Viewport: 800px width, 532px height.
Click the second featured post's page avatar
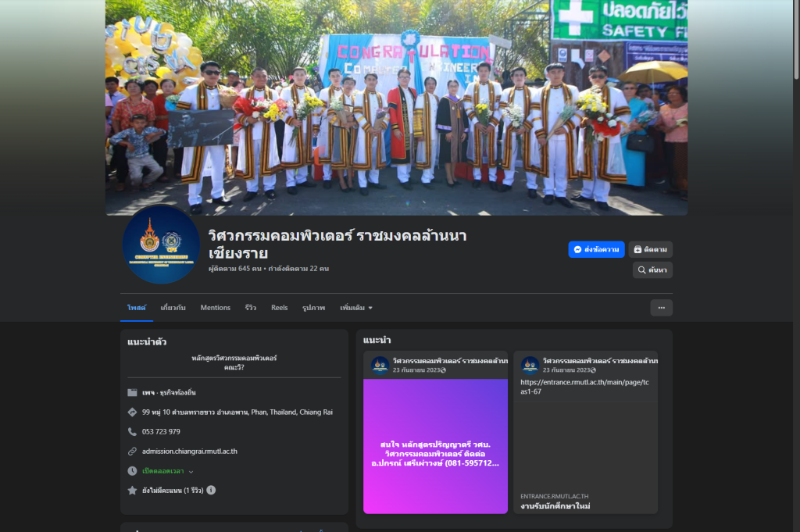tap(530, 365)
